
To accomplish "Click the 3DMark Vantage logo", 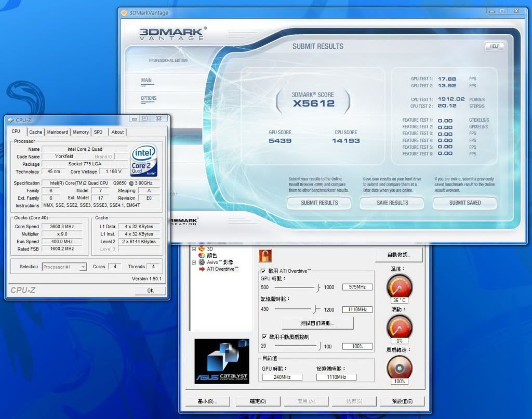I will tap(172, 34).
